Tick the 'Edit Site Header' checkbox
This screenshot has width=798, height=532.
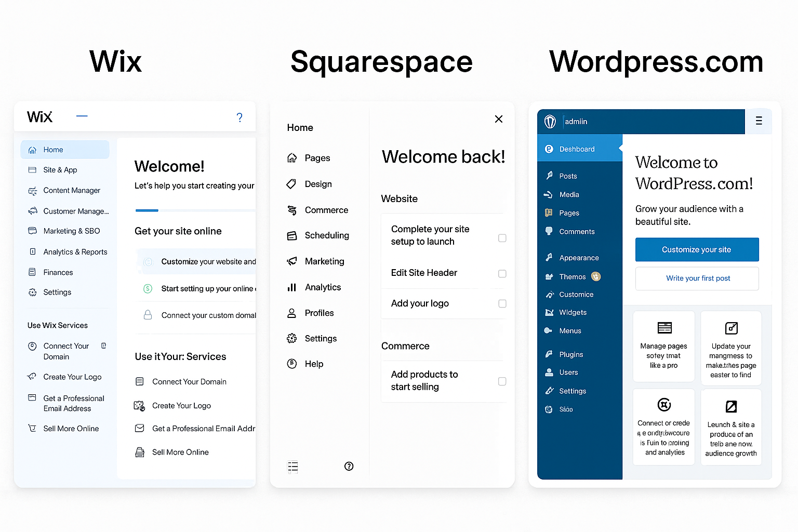pyautogui.click(x=502, y=273)
